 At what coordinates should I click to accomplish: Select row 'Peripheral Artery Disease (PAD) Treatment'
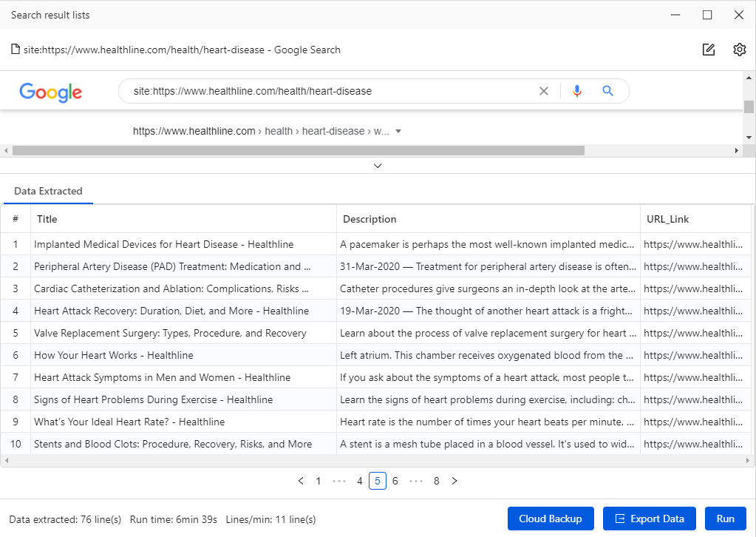tap(376, 266)
